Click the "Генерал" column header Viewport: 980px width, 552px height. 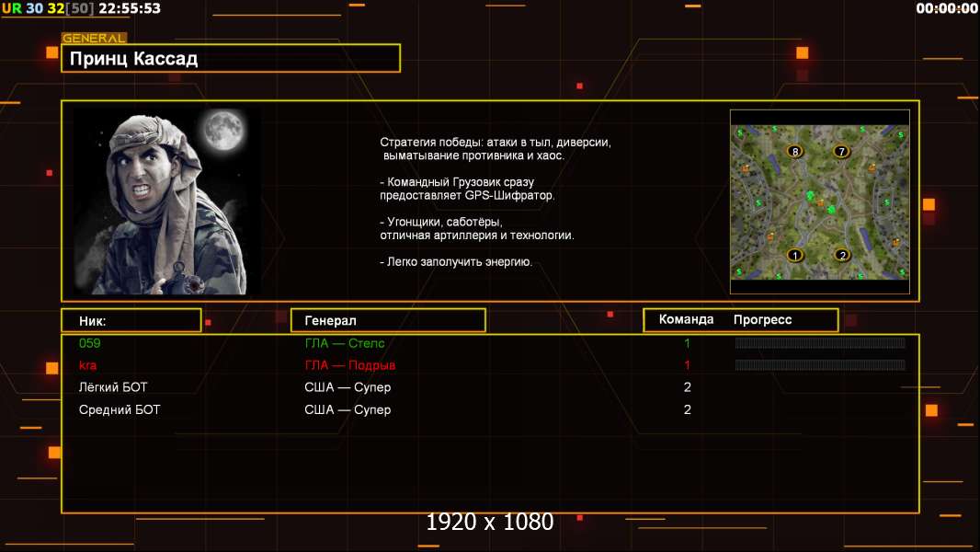(x=388, y=321)
